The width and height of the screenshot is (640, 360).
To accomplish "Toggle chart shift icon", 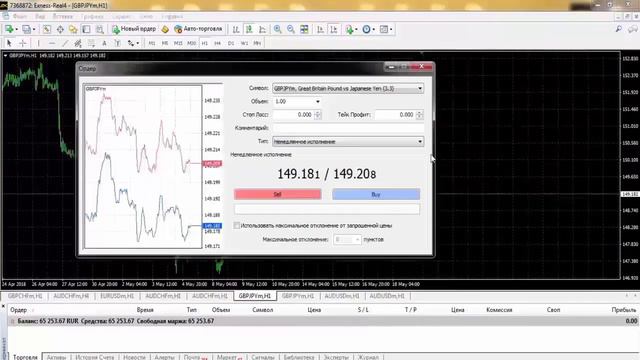I will point(333,29).
